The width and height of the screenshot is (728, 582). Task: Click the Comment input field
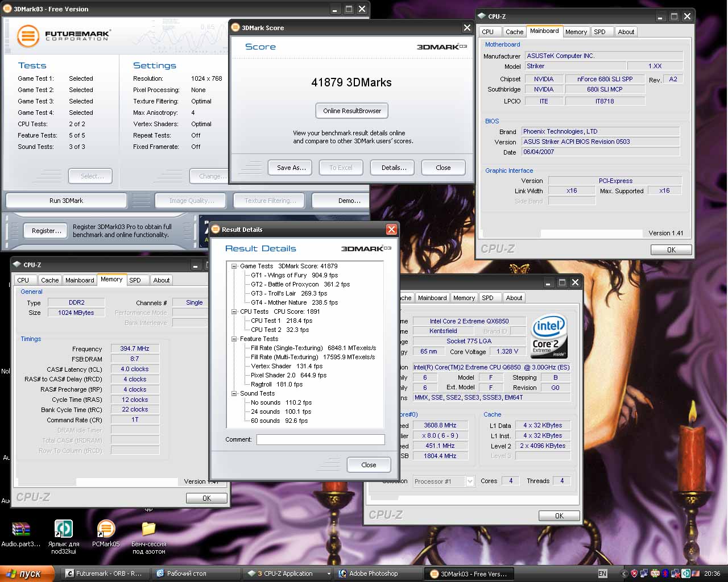point(321,439)
